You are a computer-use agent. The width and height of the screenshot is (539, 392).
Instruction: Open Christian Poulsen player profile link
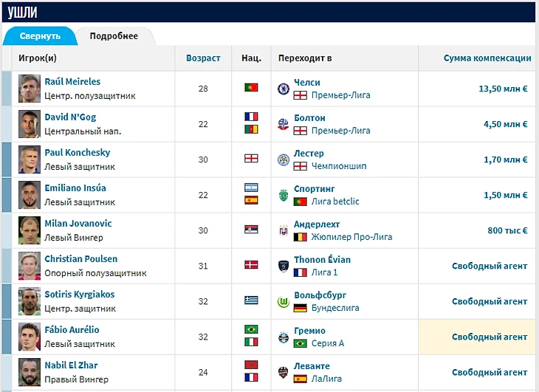tap(80, 259)
